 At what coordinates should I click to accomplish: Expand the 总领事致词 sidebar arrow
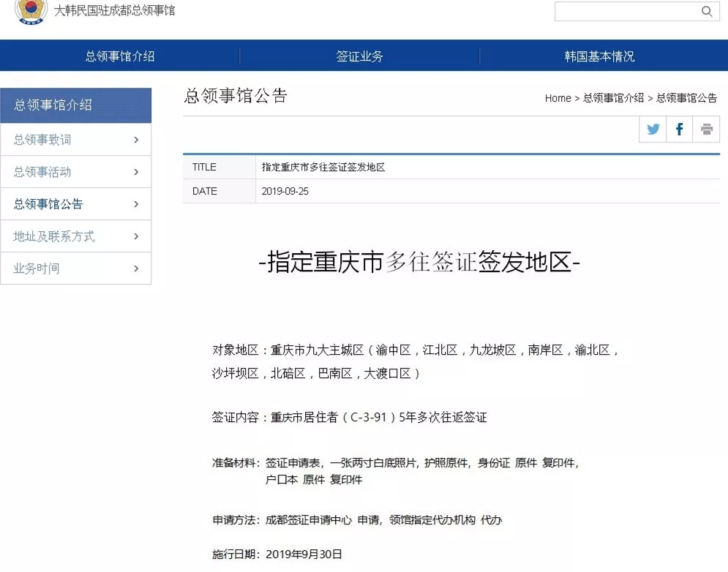[136, 140]
